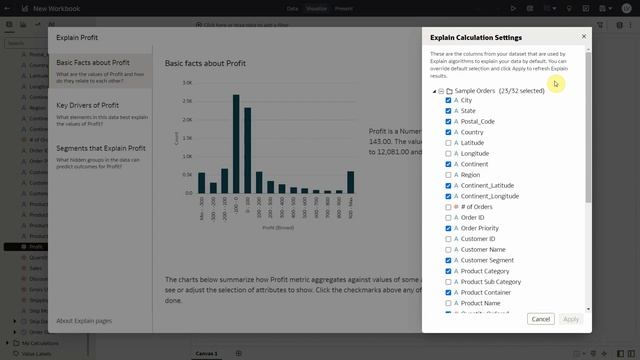
Task: Enable the Region column checkbox
Action: tap(448, 175)
